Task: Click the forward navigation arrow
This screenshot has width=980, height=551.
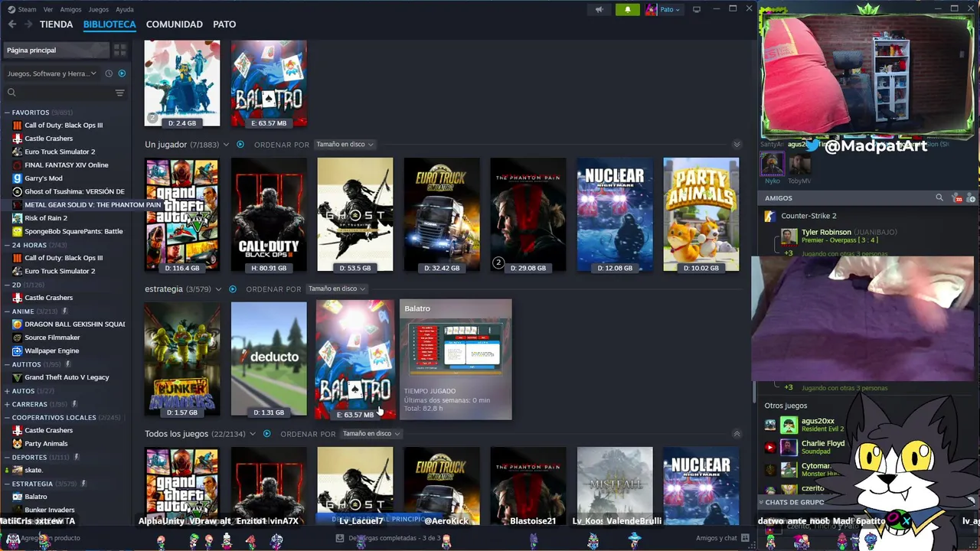Action: pos(28,24)
